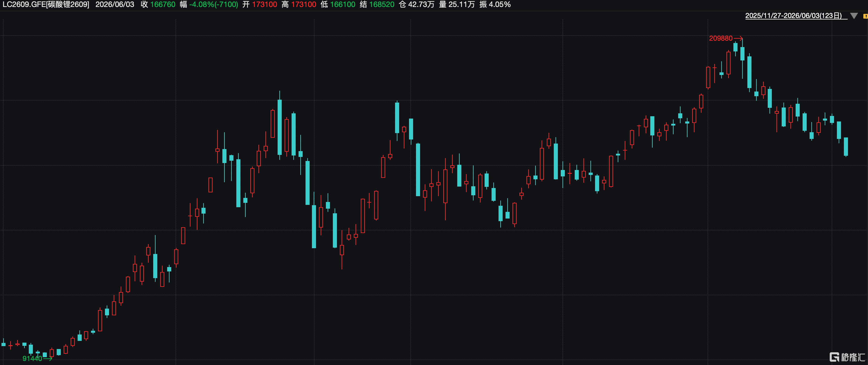Viewport: 868px width, 365px height.
Task: Select the closing price 收 166760
Action: (x=158, y=4)
